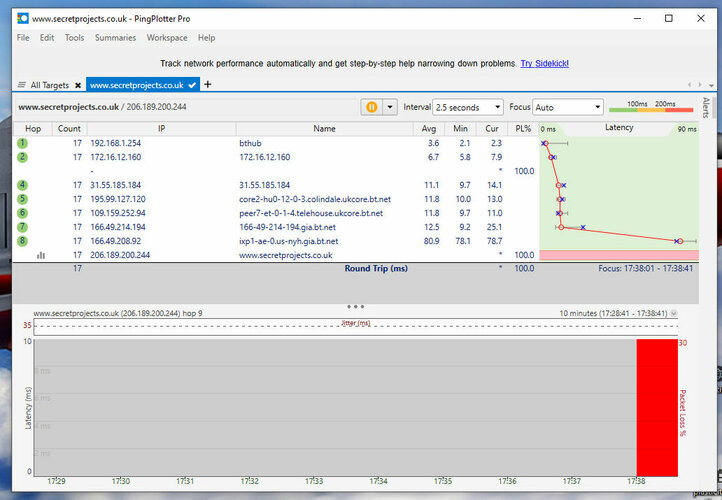The image size is (722, 500).
Task: Open the File menu
Action: 23,38
